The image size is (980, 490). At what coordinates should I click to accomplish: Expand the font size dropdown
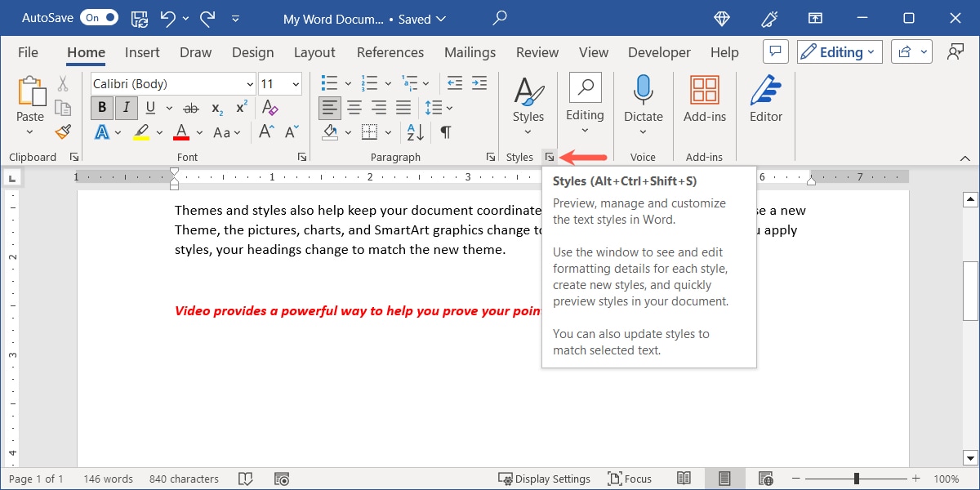(296, 83)
